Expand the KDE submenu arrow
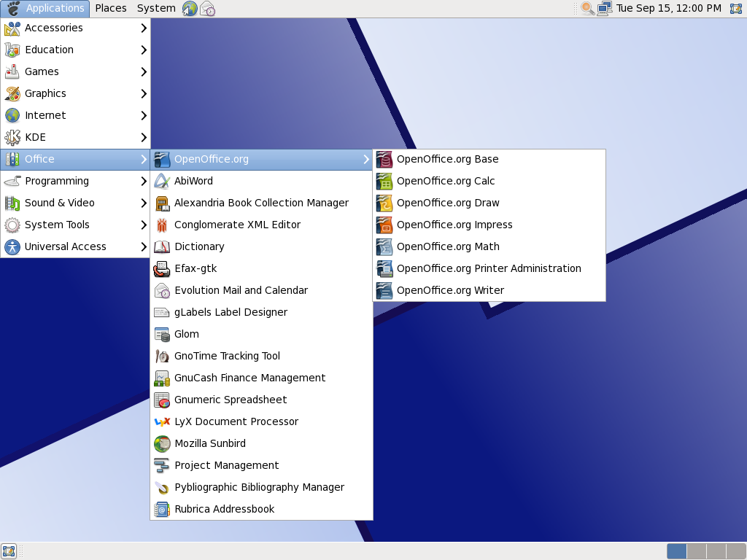 coord(144,138)
